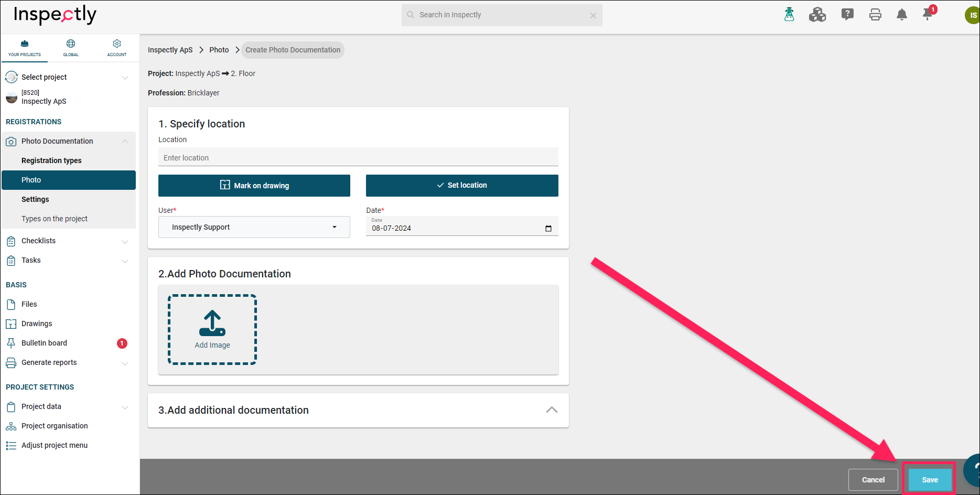Image resolution: width=980 pixels, height=495 pixels.
Task: Click the Inspectly logo
Action: pyautogui.click(x=55, y=15)
